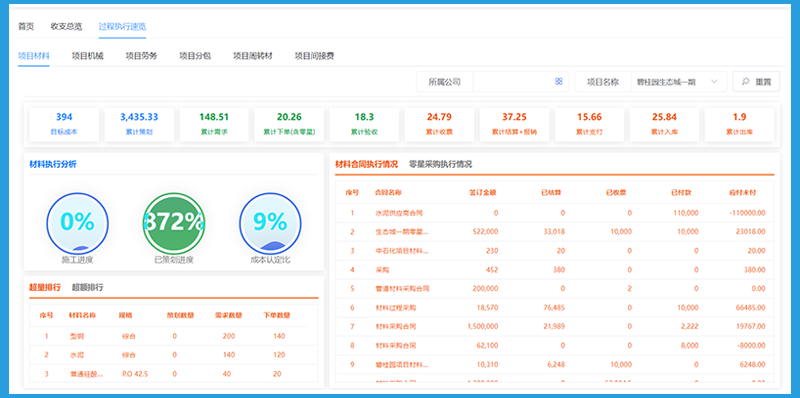
Task: Click the 施工进度 0% progress gauge
Action: [78, 223]
